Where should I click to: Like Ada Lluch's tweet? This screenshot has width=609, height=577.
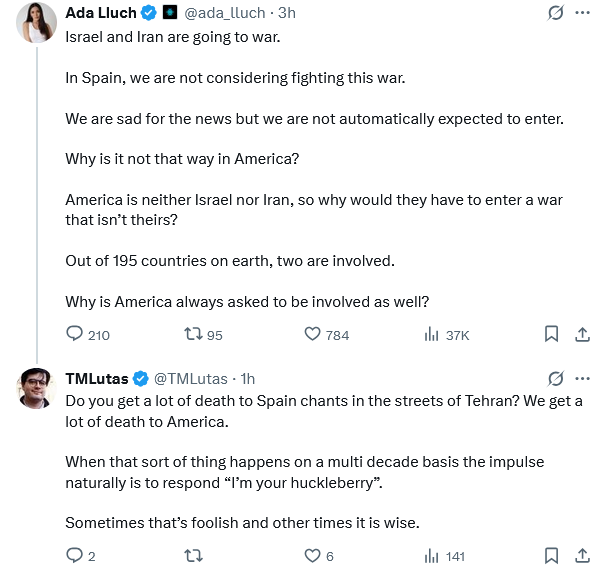click(x=313, y=335)
